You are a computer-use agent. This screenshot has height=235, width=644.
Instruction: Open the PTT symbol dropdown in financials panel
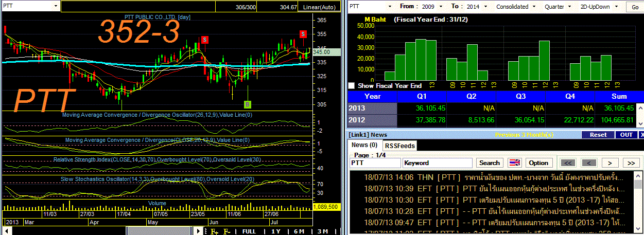390,7
